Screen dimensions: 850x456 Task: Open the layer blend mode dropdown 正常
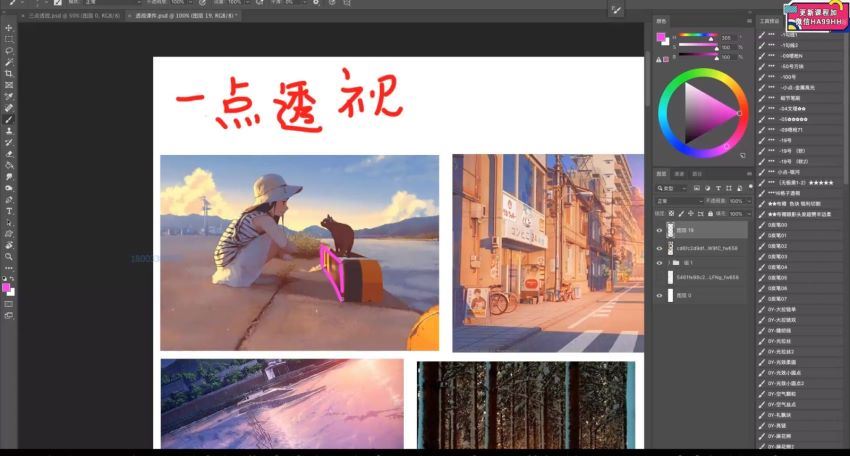[x=679, y=201]
